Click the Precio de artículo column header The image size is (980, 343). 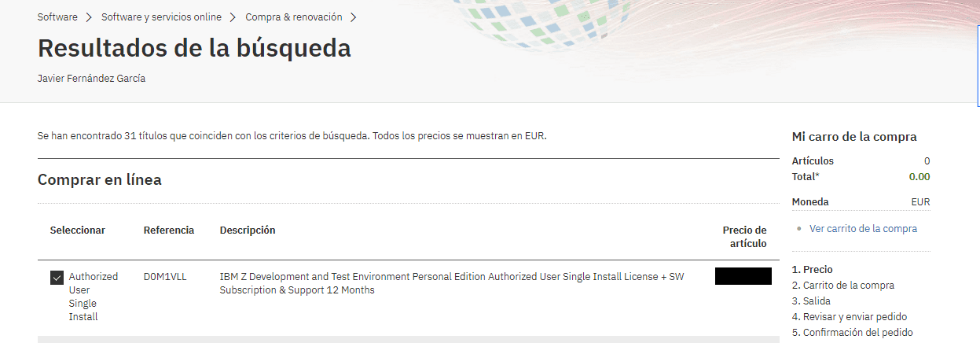744,237
